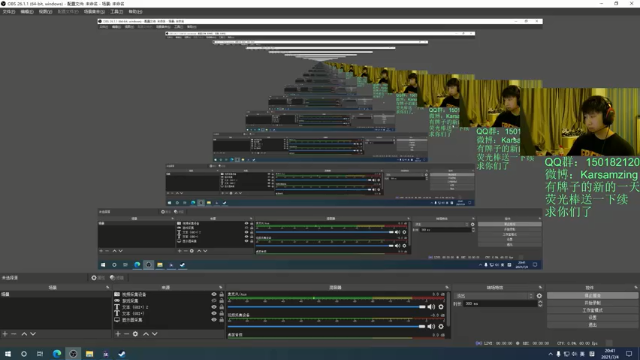Float the Controls dock header icon

point(636,287)
